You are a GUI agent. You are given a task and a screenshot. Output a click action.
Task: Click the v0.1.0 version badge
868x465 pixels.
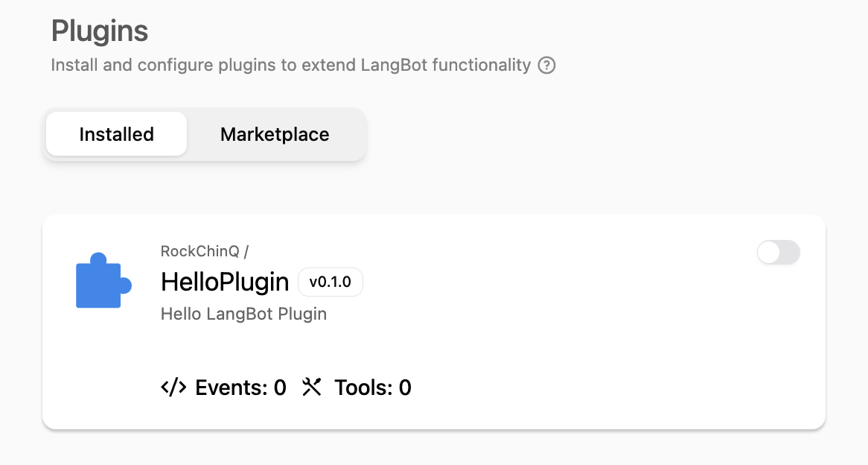point(331,282)
